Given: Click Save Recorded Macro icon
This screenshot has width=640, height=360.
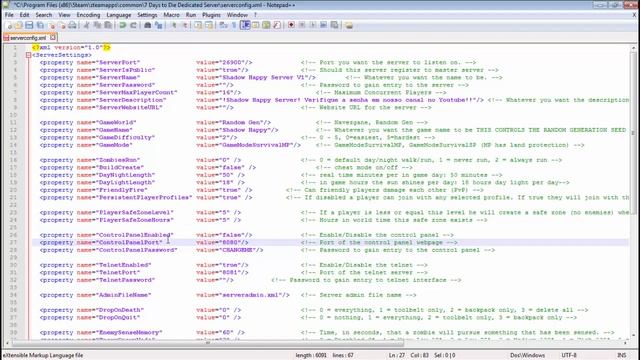Looking at the screenshot, I should (x=334, y=25).
